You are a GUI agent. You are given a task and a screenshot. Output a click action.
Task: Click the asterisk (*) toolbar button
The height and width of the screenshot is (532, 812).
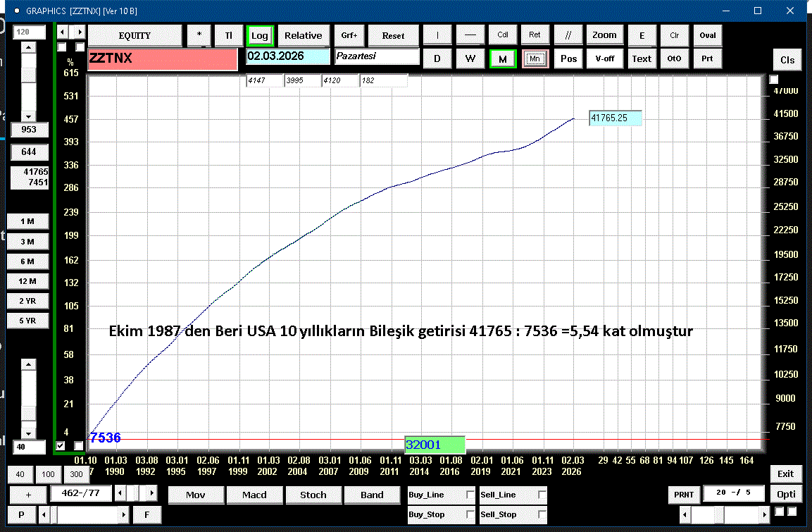click(199, 35)
